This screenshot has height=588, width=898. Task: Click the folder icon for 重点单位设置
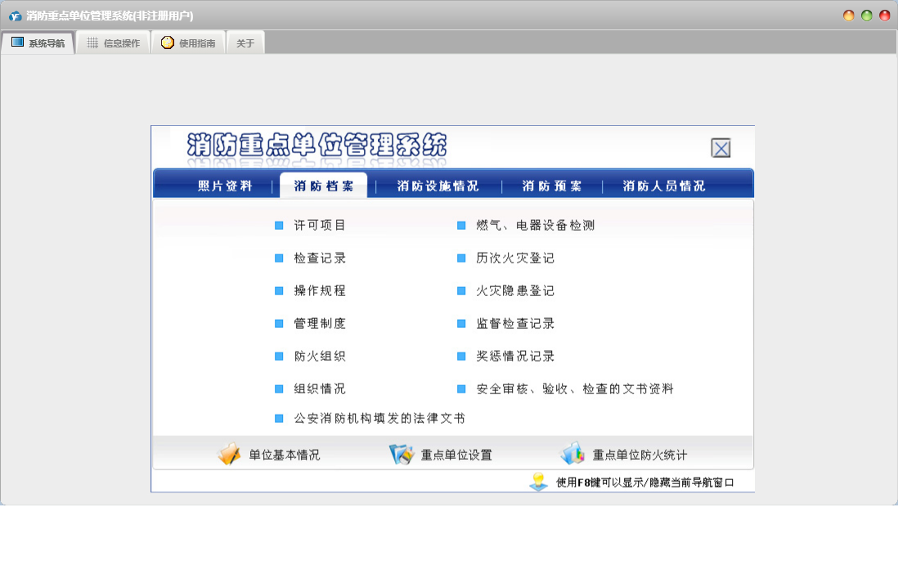[x=402, y=454]
